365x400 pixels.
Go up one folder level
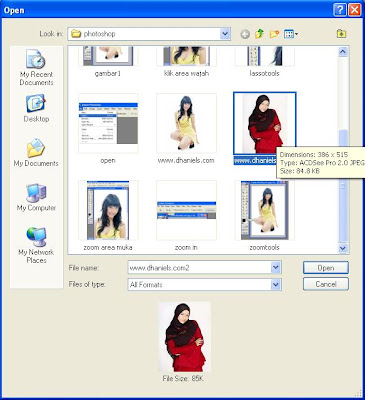pos(259,34)
